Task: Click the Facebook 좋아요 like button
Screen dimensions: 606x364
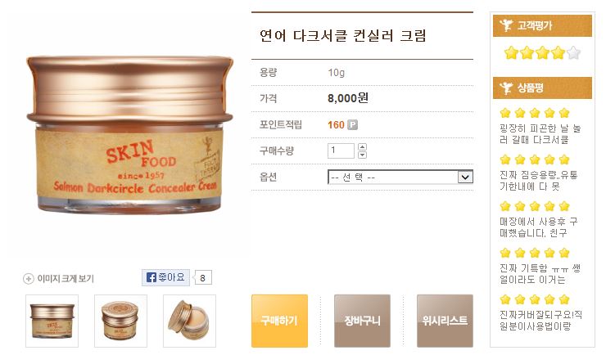Action: (x=165, y=277)
